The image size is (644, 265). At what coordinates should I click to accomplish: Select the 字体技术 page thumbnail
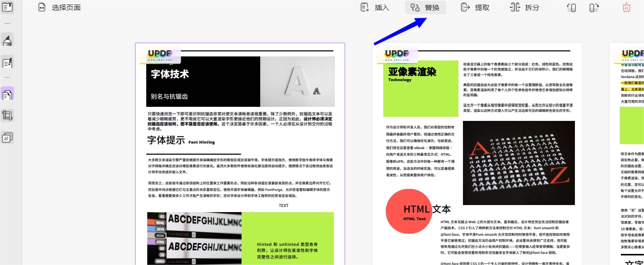(x=240, y=154)
